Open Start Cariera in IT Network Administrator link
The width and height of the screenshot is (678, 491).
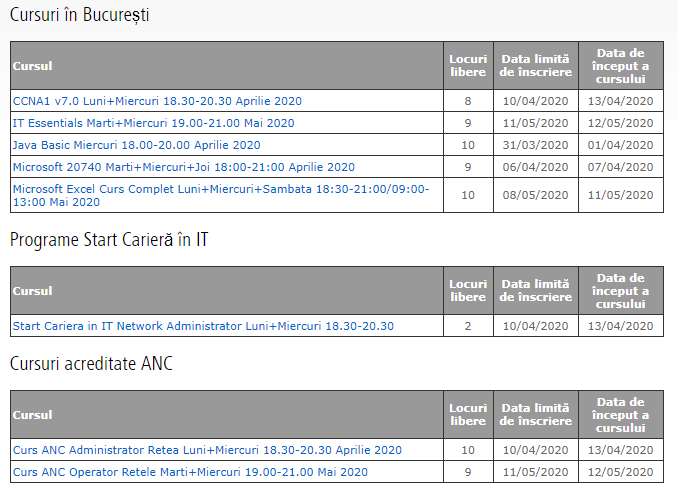[x=203, y=326]
